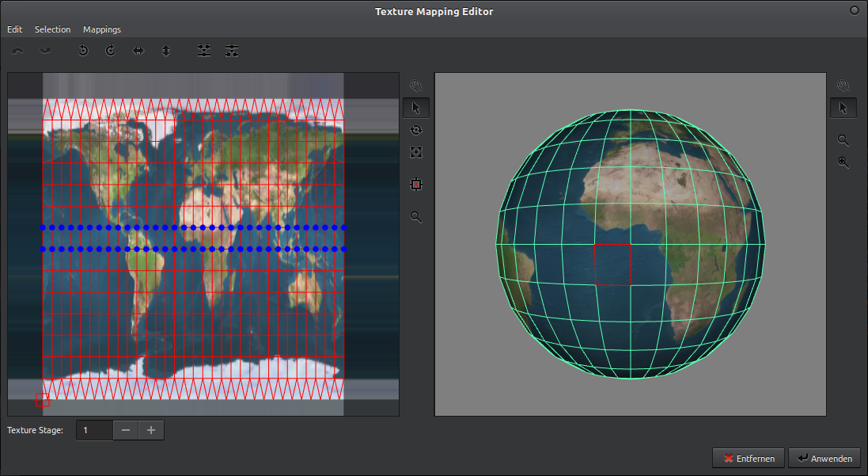
Task: Select the rotate clockwise toolbar icon
Action: (111, 50)
